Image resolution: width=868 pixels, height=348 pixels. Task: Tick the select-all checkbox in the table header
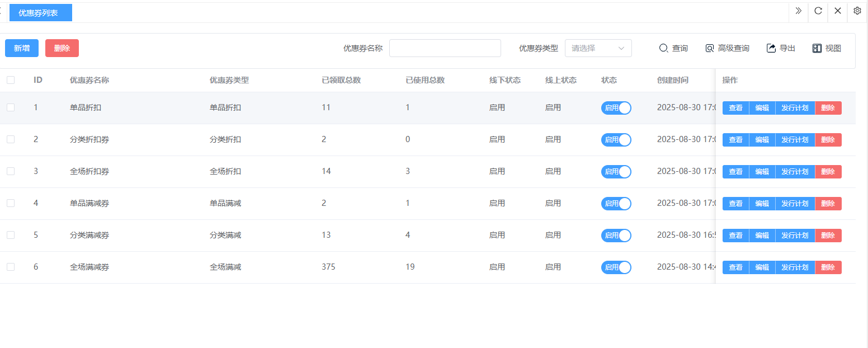11,80
